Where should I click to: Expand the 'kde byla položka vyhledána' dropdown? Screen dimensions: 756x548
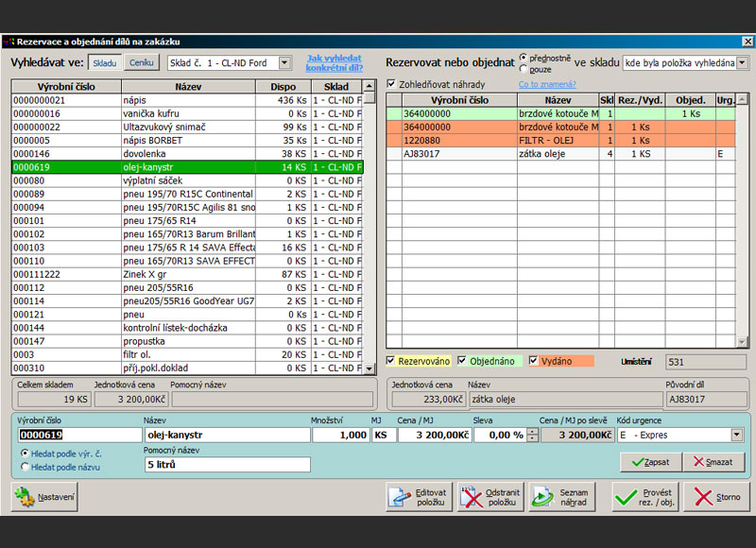(x=742, y=62)
